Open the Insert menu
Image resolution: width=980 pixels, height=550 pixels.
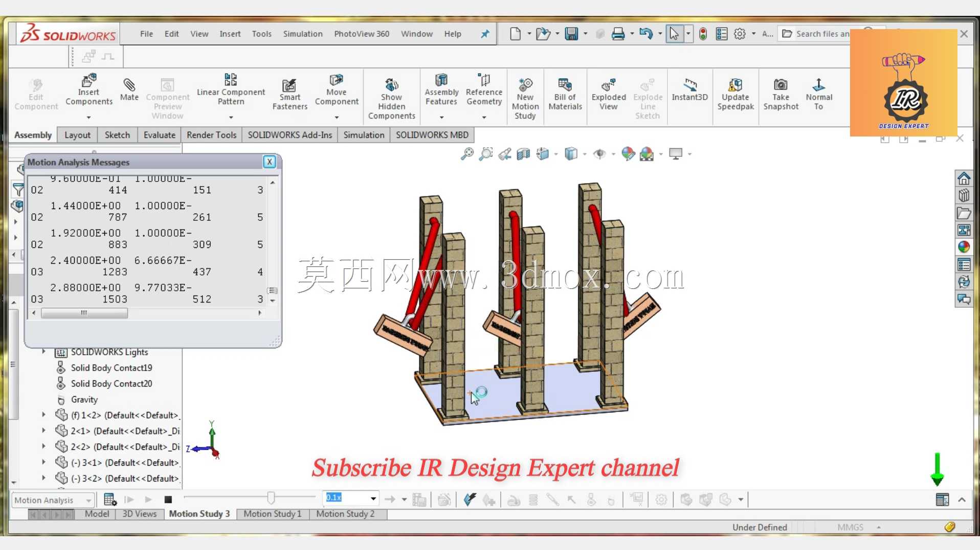[230, 34]
